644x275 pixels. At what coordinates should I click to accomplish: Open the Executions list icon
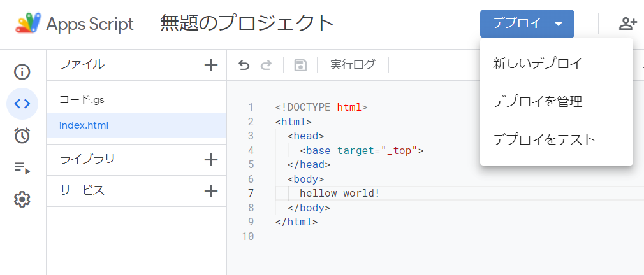pyautogui.click(x=22, y=167)
